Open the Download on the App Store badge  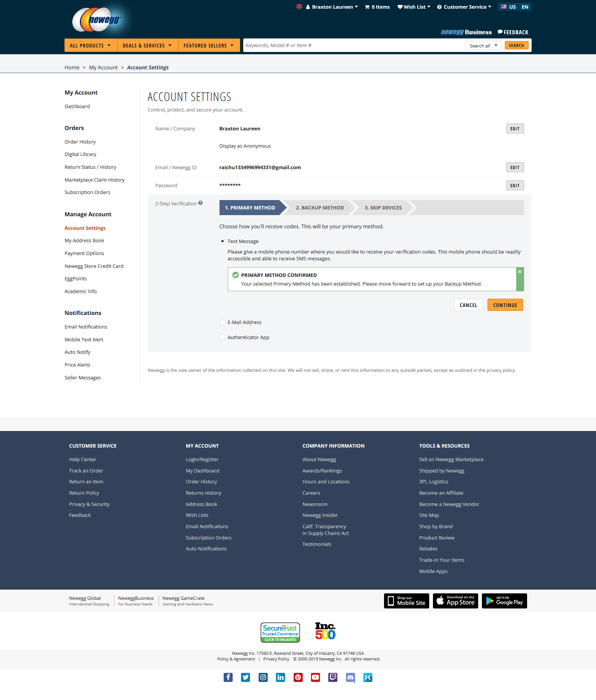(x=456, y=601)
